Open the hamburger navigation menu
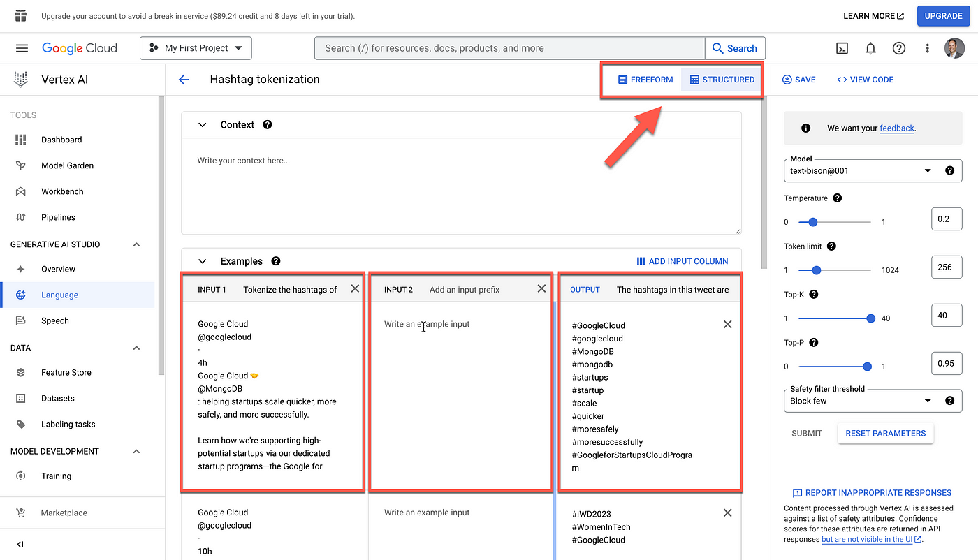Viewport: 978px width, 560px height. (22, 48)
